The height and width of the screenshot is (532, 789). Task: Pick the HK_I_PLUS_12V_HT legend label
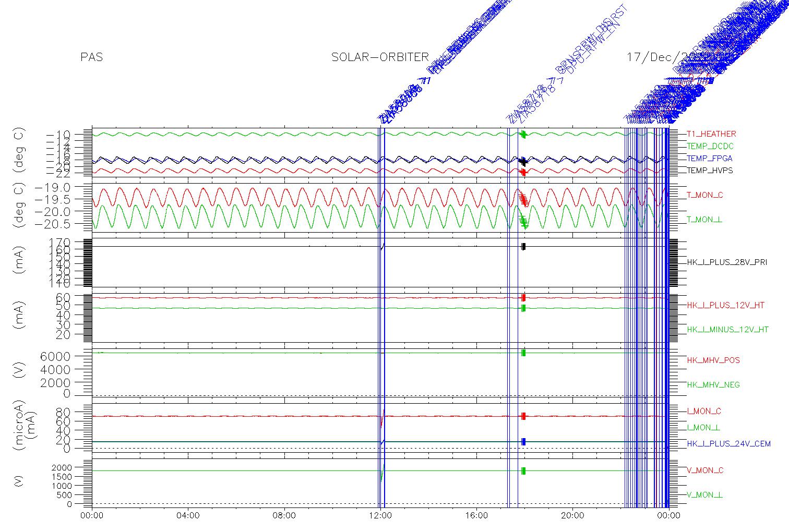click(725, 305)
